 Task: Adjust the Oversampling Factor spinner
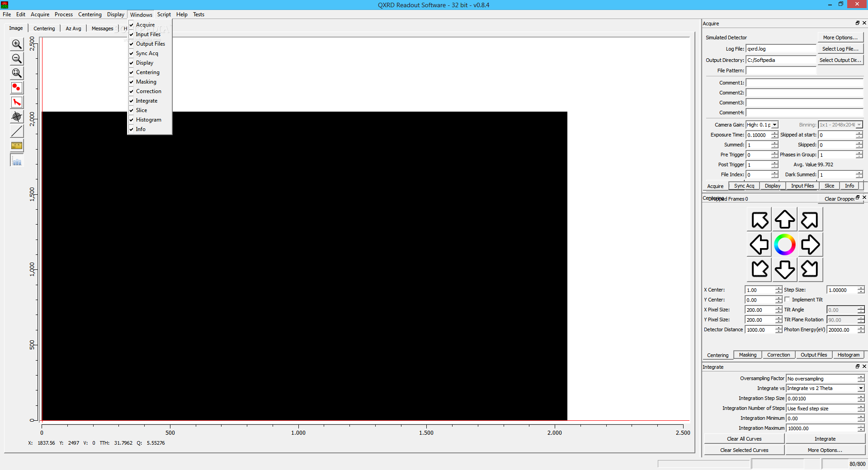pos(861,379)
